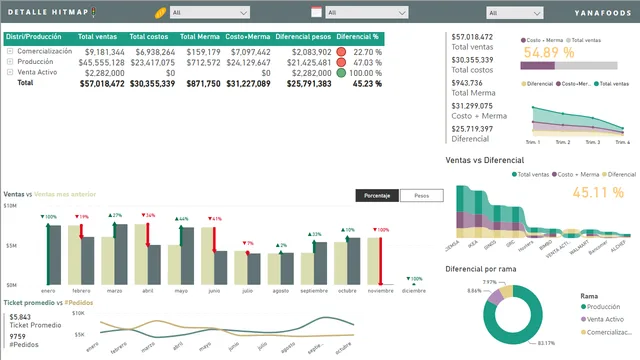Click the $6,938,264 Total costos cell

[x=155, y=52]
